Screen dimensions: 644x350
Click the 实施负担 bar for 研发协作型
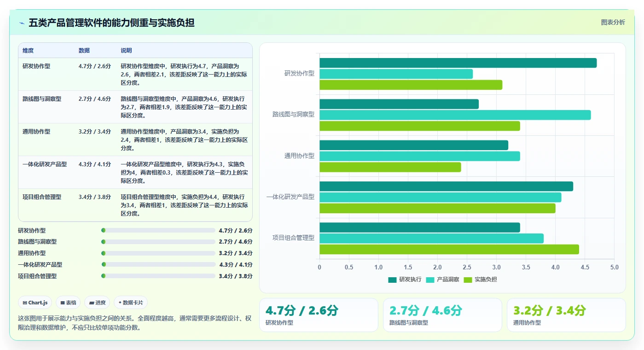coord(411,85)
